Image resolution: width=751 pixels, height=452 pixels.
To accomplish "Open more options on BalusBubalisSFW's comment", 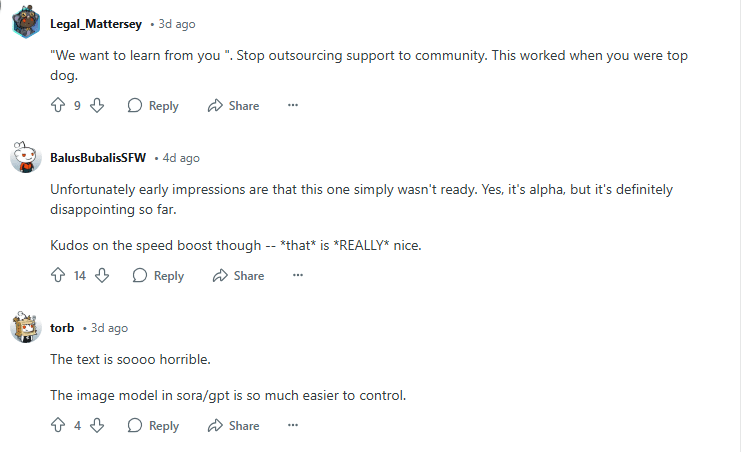I will (298, 276).
